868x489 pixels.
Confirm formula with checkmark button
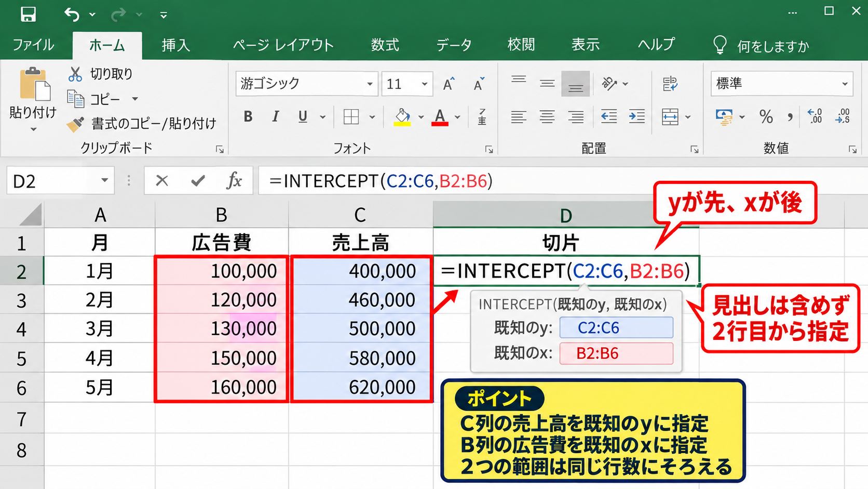198,181
